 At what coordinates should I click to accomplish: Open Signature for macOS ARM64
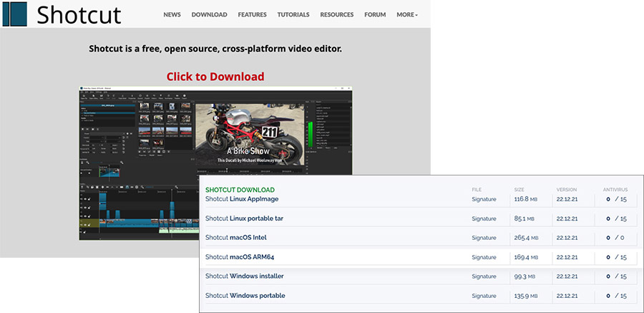(484, 257)
